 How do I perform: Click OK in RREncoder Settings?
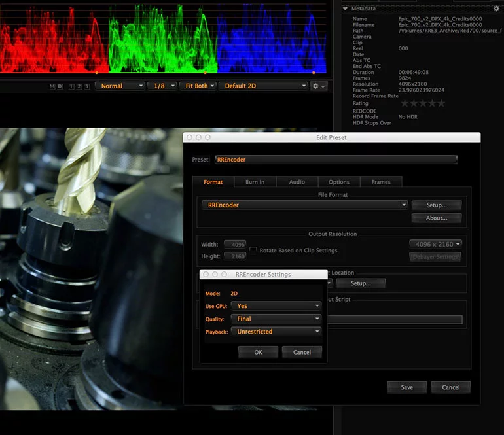(258, 352)
